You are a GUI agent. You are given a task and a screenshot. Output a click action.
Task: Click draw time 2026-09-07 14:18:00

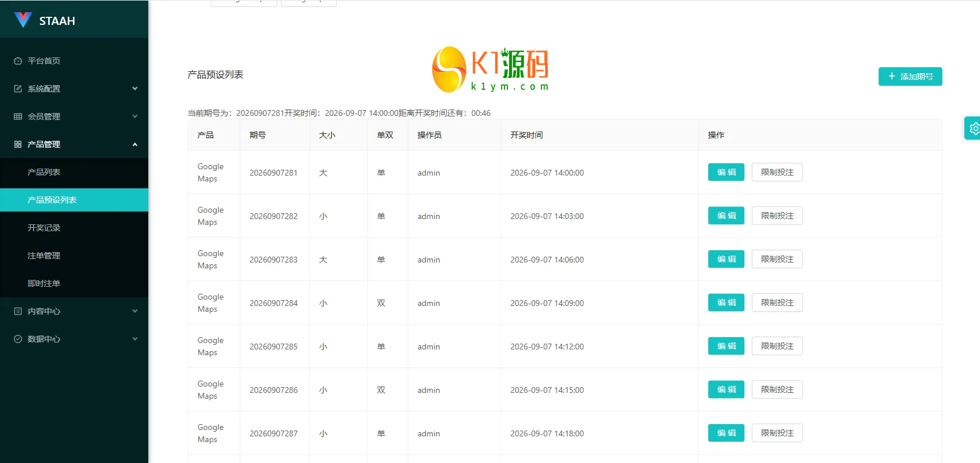[x=547, y=433]
